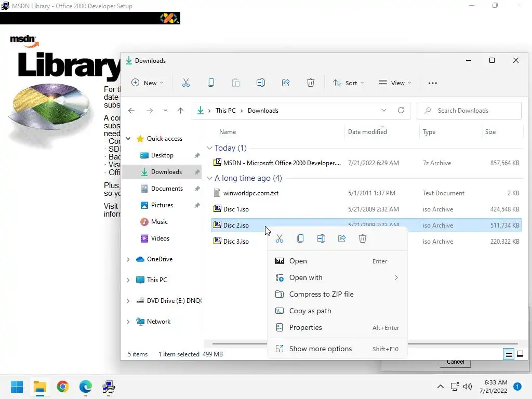
Task: Click the Rename icon in context menu
Action: pos(321,238)
